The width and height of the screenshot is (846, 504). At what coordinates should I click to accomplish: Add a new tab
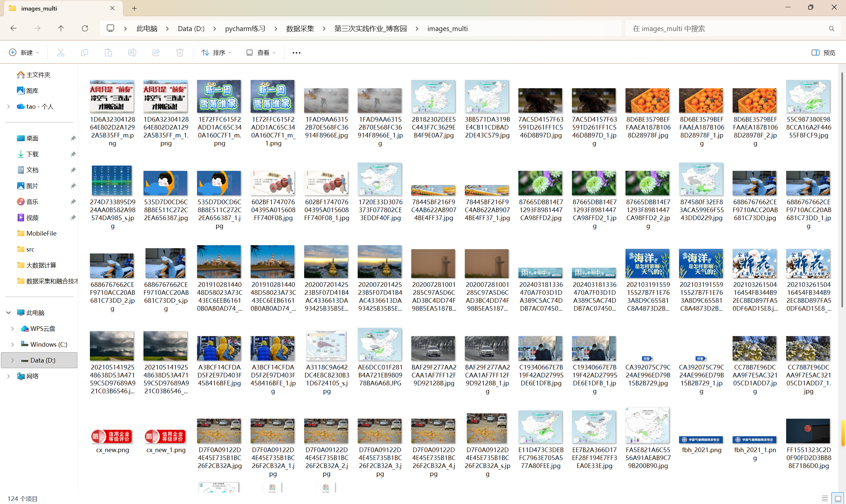coord(135,8)
